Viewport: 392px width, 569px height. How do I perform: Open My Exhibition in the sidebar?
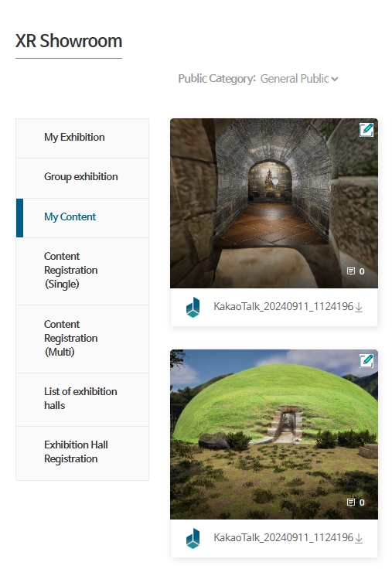pyautogui.click(x=83, y=138)
